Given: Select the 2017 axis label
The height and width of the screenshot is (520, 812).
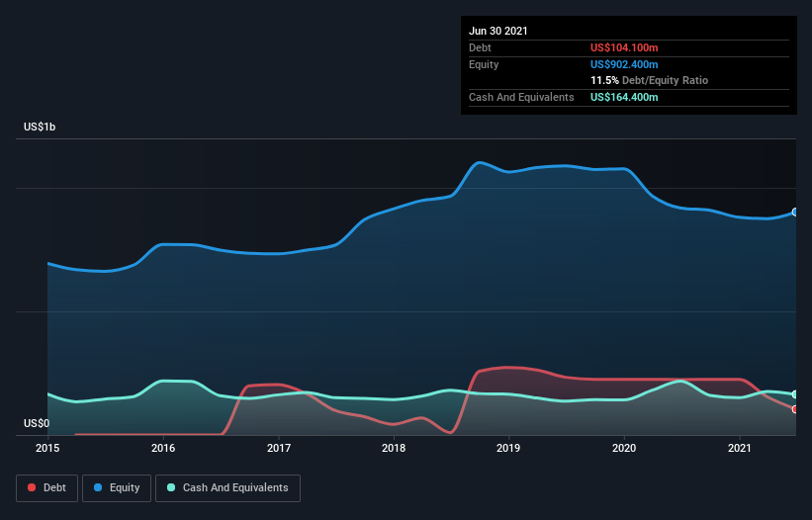Looking at the screenshot, I should (279, 448).
